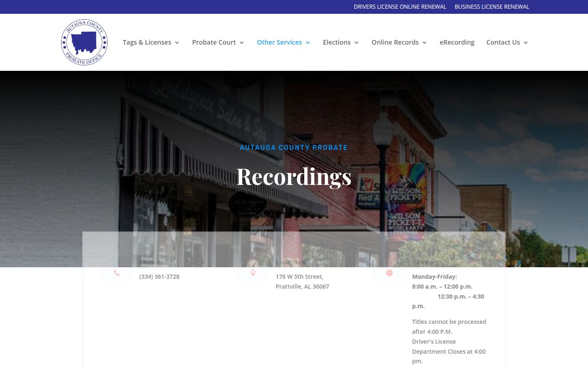Click the Titles cannot be processed notice
588x368 pixels.
(449, 327)
